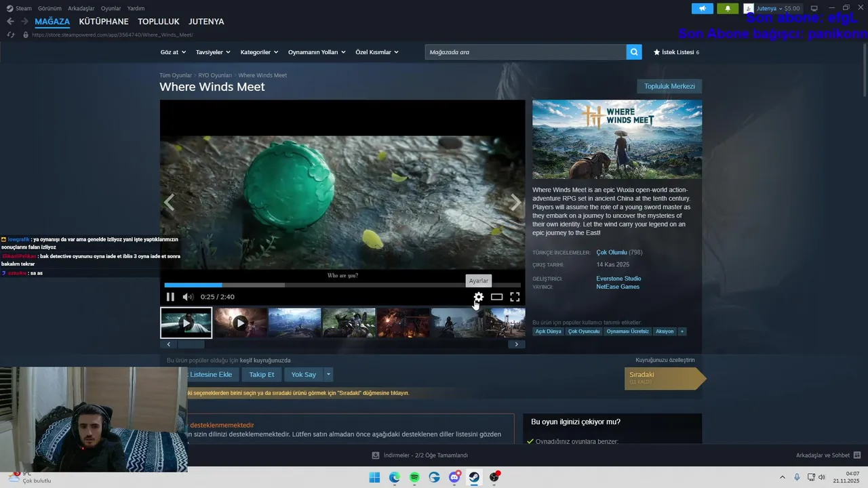
Task: Open Çok Olumlu reviews link
Action: [612, 253]
